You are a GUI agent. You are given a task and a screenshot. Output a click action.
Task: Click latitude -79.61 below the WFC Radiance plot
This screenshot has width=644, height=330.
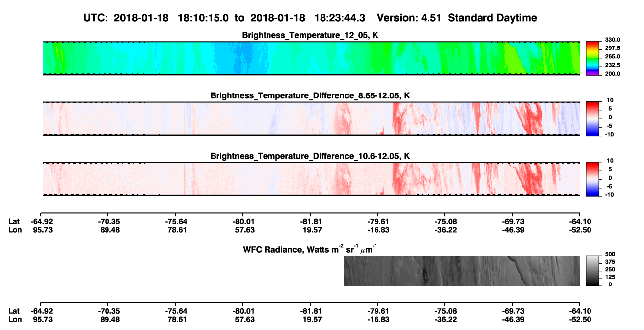(377, 311)
